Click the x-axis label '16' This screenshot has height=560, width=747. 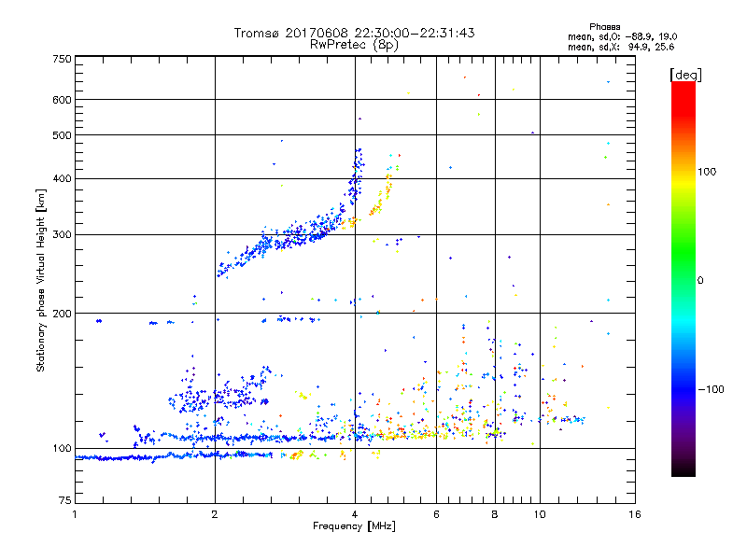coord(635,514)
